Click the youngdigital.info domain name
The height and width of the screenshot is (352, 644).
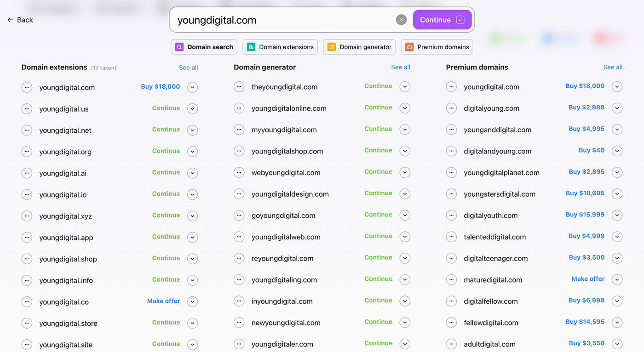pyautogui.click(x=66, y=280)
